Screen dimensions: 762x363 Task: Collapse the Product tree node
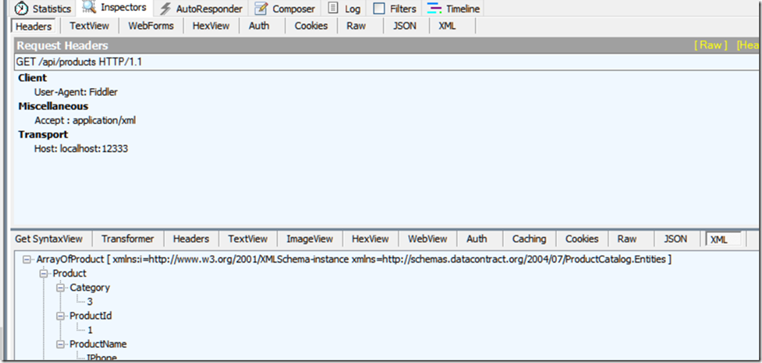pos(45,274)
